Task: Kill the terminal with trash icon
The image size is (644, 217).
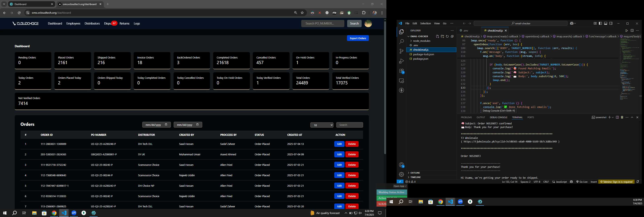Action: click(x=622, y=117)
